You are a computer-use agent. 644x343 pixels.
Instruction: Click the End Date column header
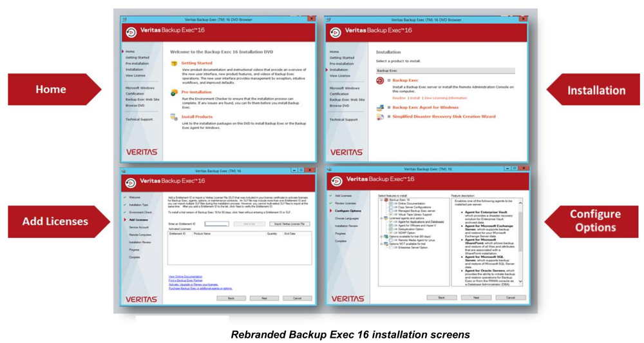click(x=290, y=233)
